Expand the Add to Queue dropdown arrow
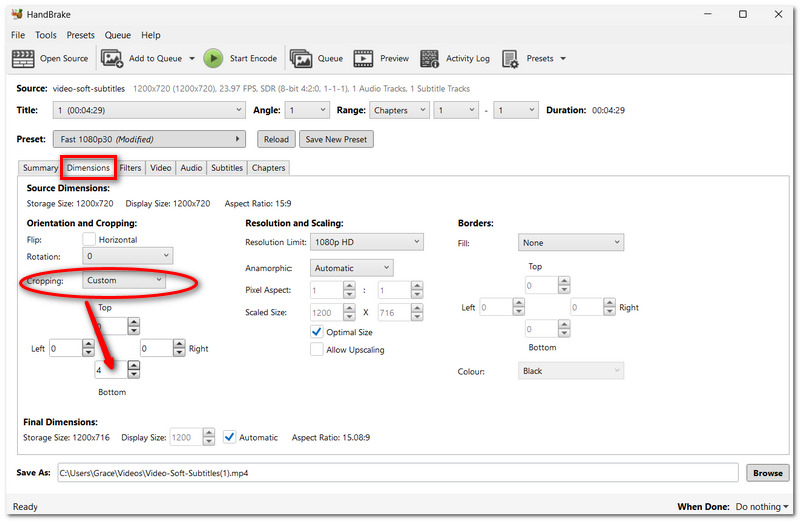Viewport: 800px width, 521px height. [192, 59]
